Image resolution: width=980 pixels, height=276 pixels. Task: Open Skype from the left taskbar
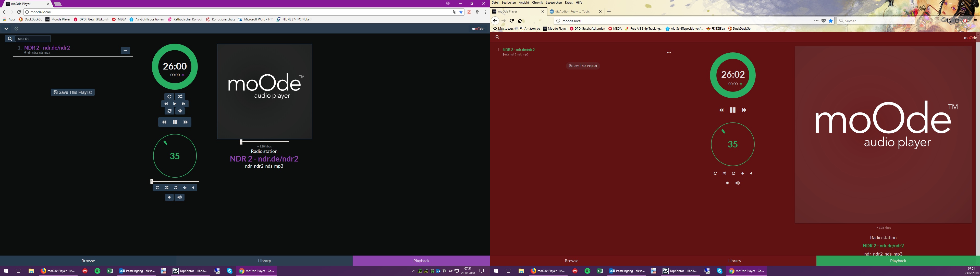pyautogui.click(x=230, y=271)
